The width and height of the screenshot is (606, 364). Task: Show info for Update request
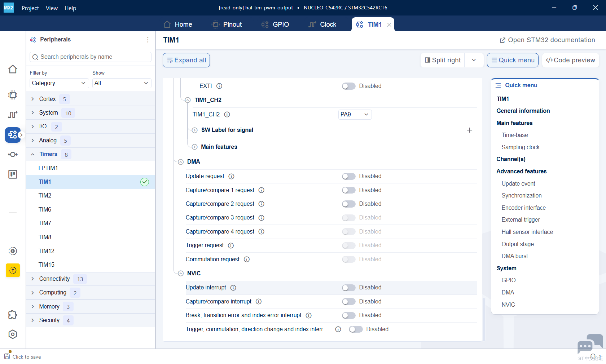coord(232,176)
